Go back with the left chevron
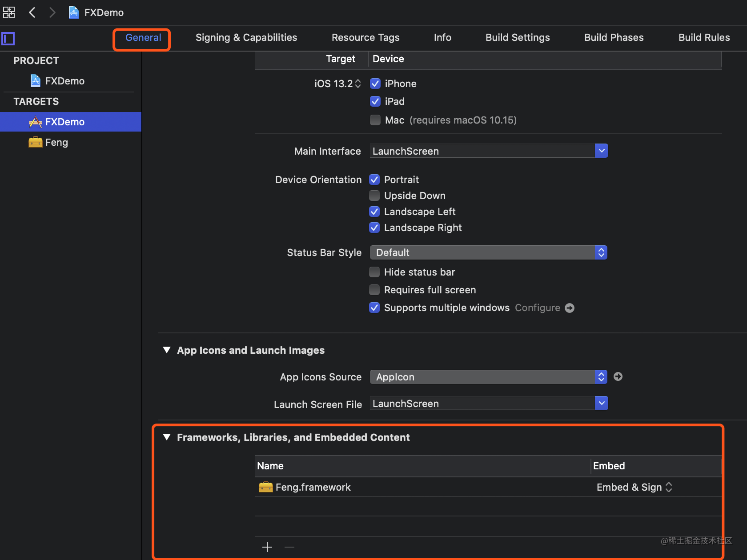This screenshot has height=560, width=747. click(x=32, y=12)
